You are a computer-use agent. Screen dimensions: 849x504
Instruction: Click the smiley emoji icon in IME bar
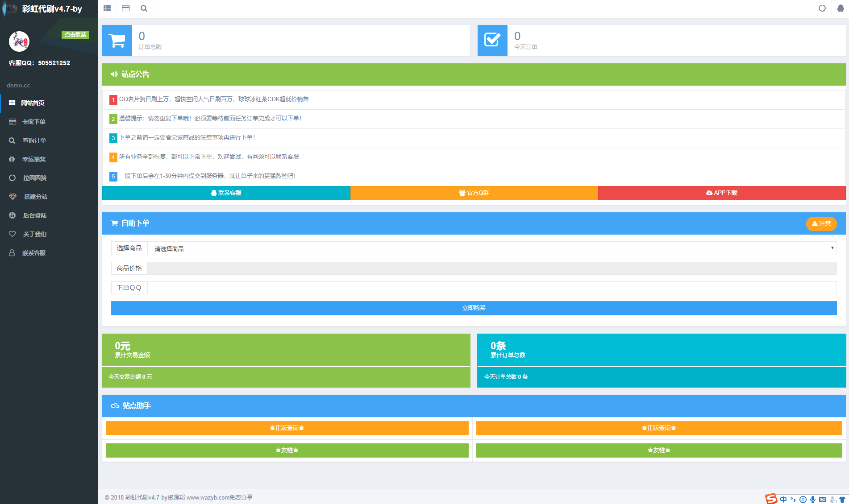point(803,500)
